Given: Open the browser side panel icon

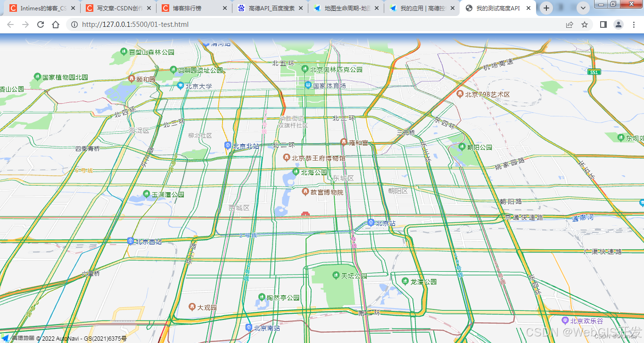Looking at the screenshot, I should 603,24.
